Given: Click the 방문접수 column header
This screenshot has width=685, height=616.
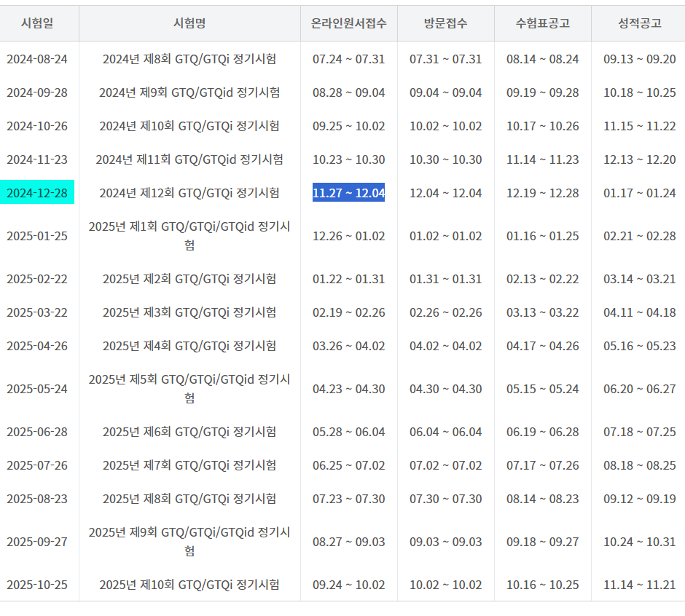Looking at the screenshot, I should pyautogui.click(x=445, y=23).
